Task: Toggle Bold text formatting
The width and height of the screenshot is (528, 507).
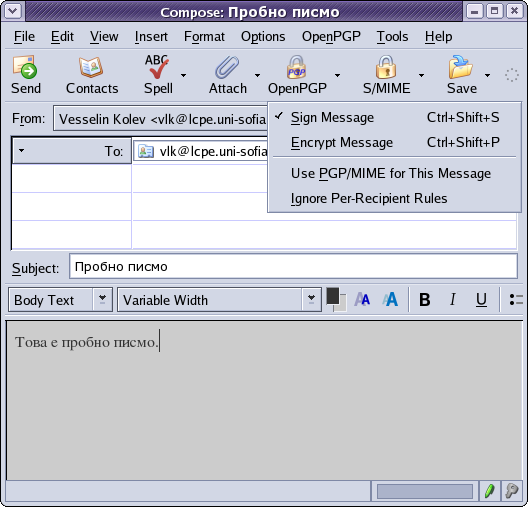Action: click(425, 299)
